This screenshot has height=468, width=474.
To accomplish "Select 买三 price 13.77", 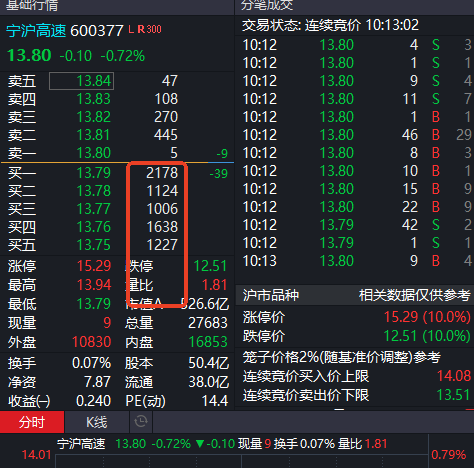I will [x=94, y=209].
